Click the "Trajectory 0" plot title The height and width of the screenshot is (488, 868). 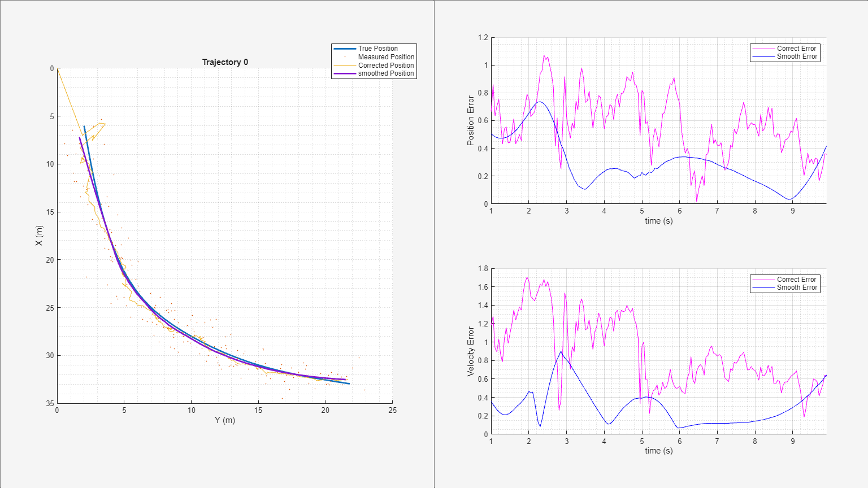coord(225,62)
